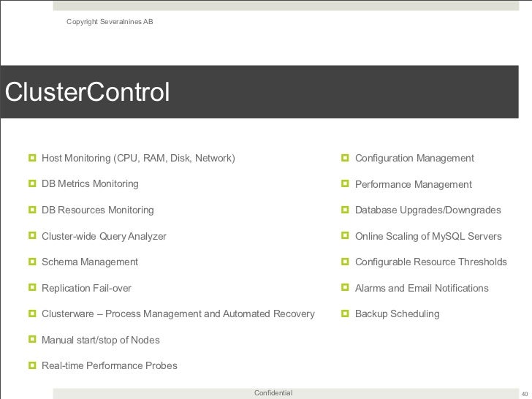Click the Alarms and Email Notifications item
Viewport: 532px width, 399px height.
tap(422, 288)
